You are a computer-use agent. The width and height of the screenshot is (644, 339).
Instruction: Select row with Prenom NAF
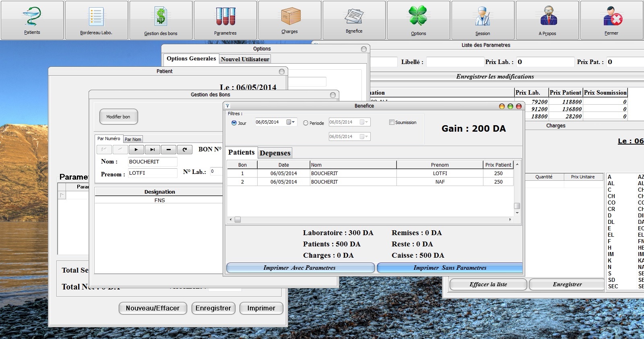pos(370,182)
